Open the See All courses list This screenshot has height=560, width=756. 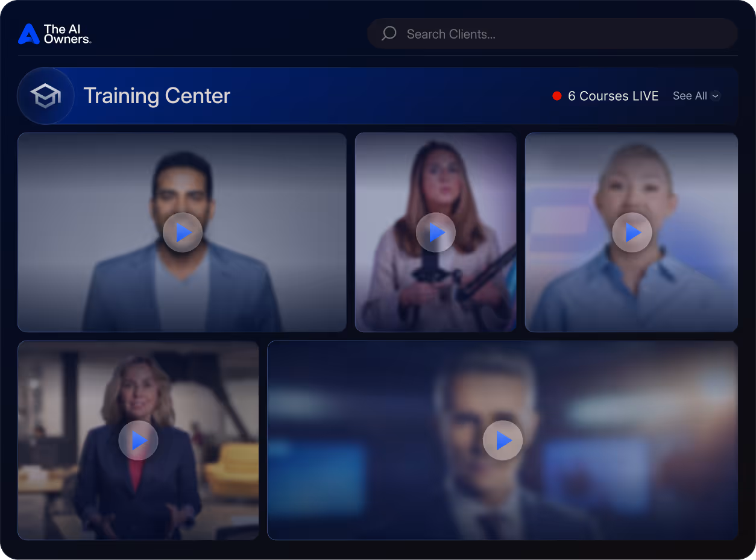pos(690,95)
